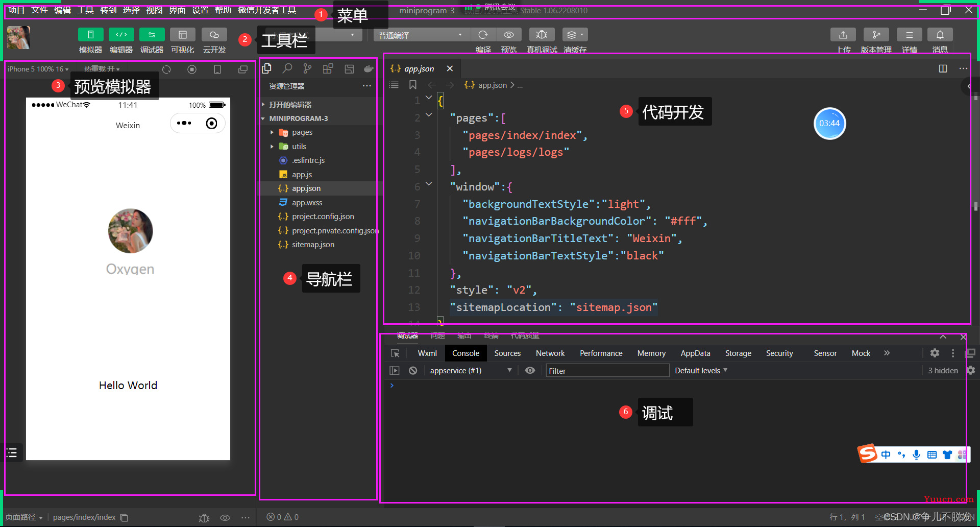Image resolution: width=980 pixels, height=527 pixels.
Task: Toggle the console live expression eye
Action: point(530,371)
